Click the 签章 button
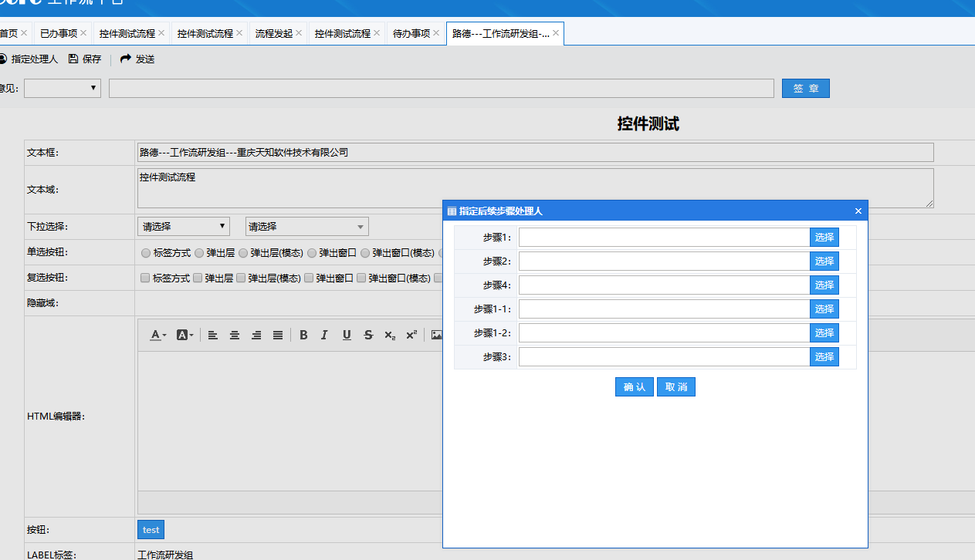 806,89
